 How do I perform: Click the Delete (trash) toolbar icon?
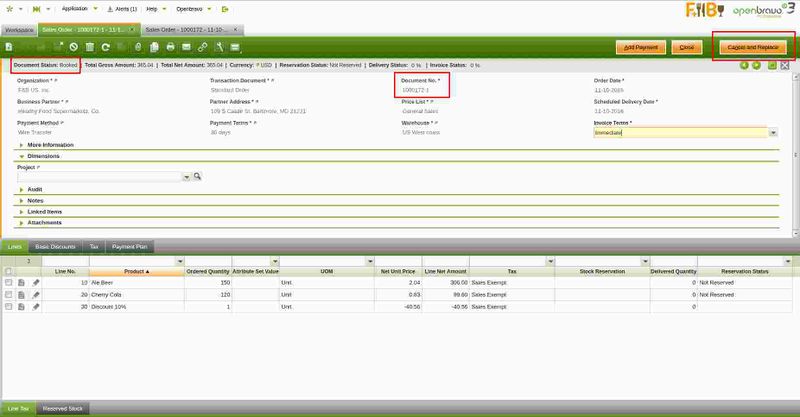90,47
